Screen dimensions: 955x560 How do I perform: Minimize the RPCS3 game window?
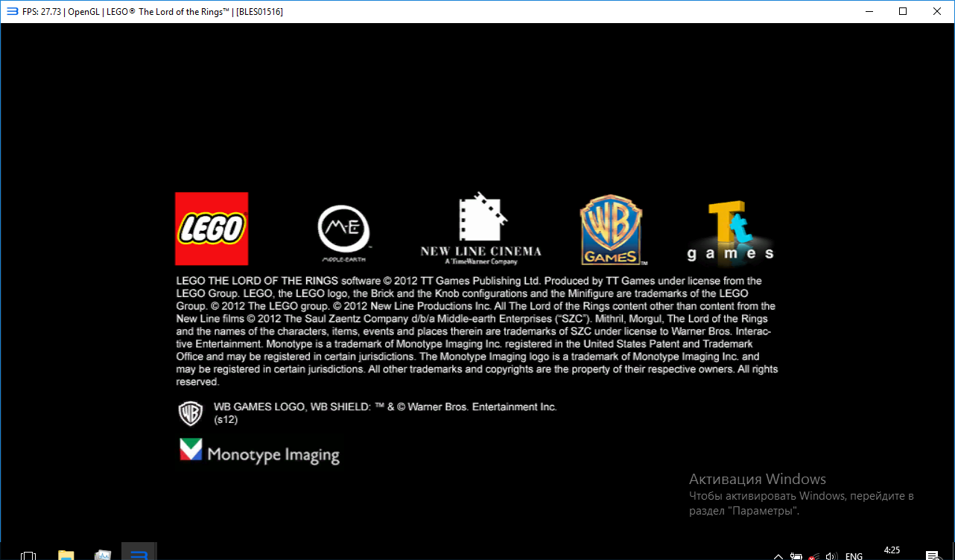pyautogui.click(x=869, y=11)
